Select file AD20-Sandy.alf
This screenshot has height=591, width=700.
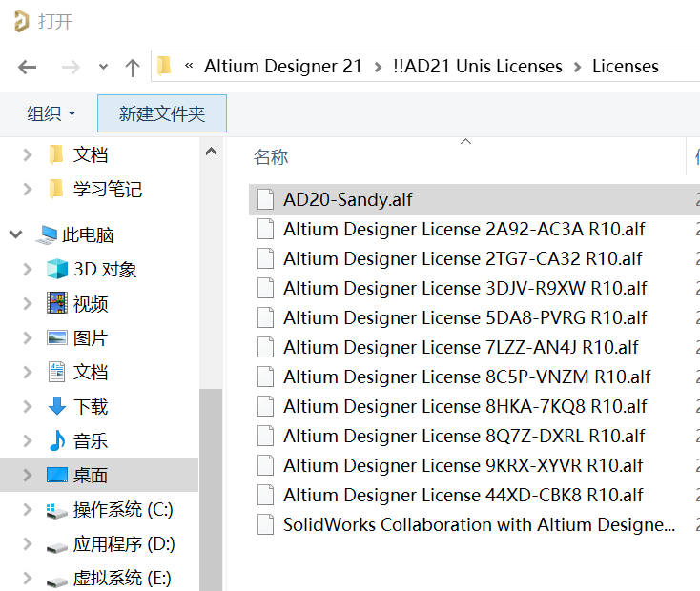(x=474, y=199)
